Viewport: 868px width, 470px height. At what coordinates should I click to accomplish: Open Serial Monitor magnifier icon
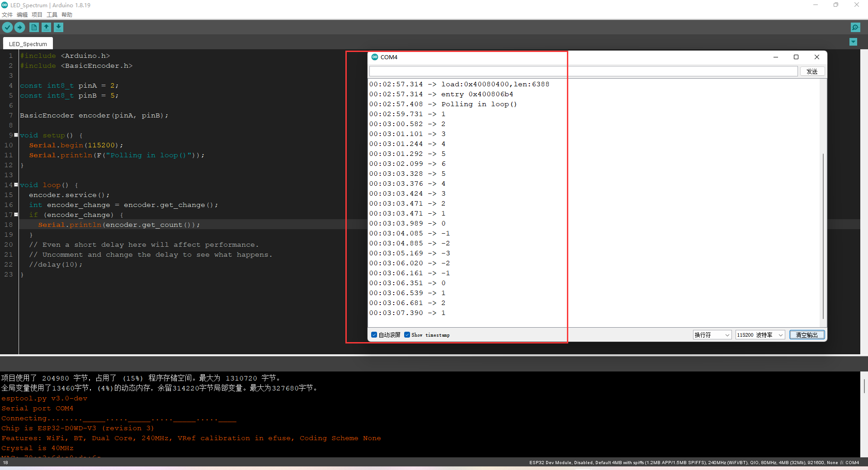pyautogui.click(x=855, y=28)
